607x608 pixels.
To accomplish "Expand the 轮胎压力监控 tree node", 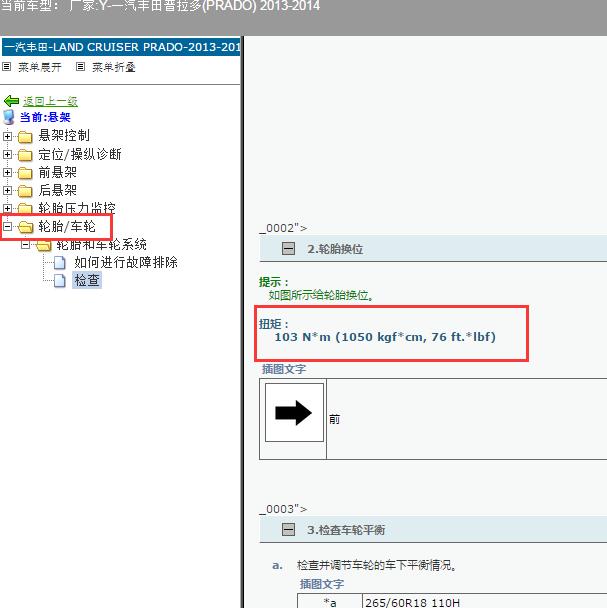I will [x=7, y=208].
